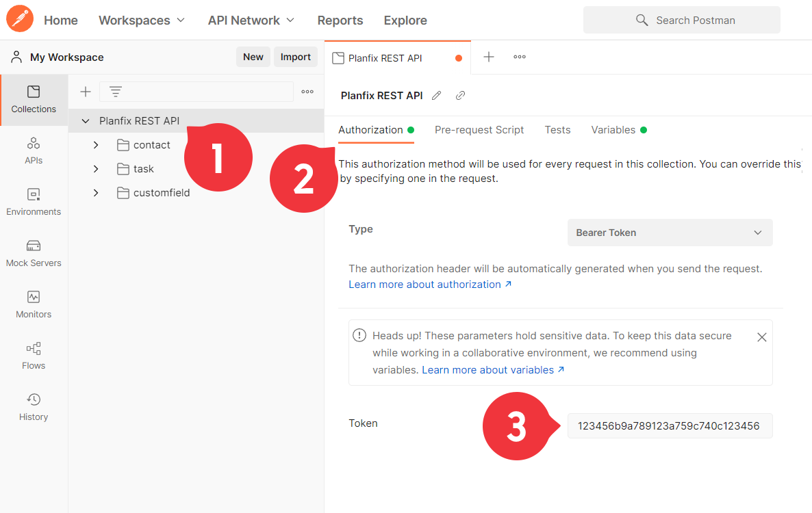Open a new tab with plus icon
The height and width of the screenshot is (513, 812).
[x=489, y=57]
